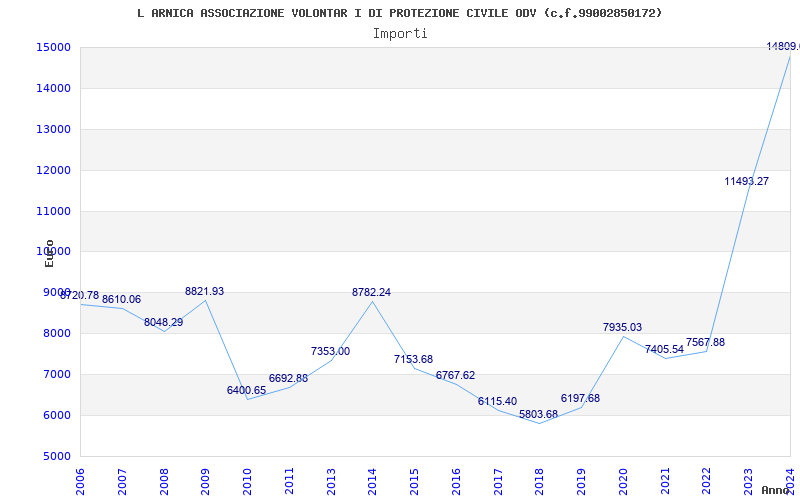Select the data label 11493.27
Screen dimensions: 800x500
coord(746,181)
